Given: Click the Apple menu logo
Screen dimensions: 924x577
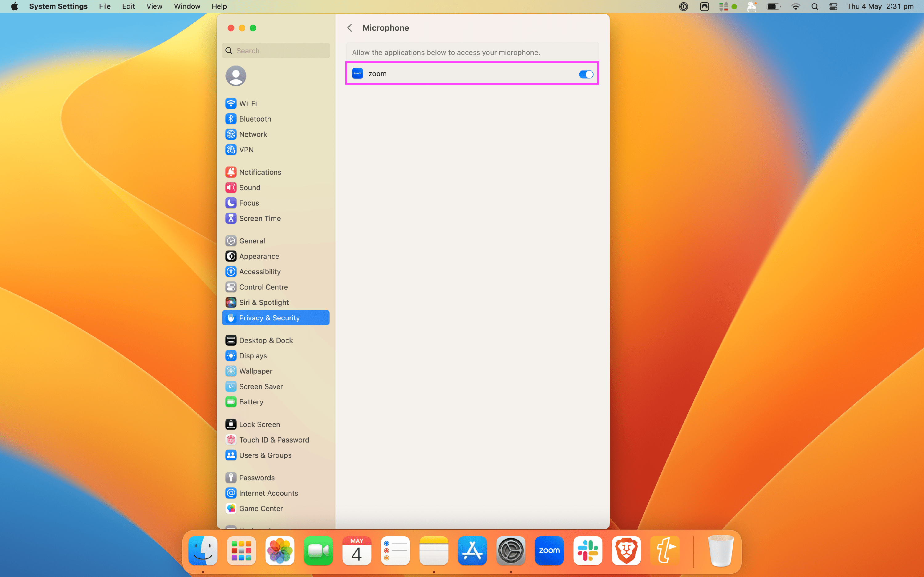Looking at the screenshot, I should click(14, 6).
